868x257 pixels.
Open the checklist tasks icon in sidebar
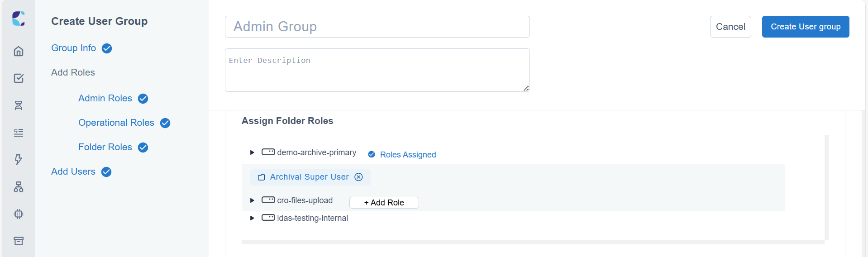pos(19,78)
